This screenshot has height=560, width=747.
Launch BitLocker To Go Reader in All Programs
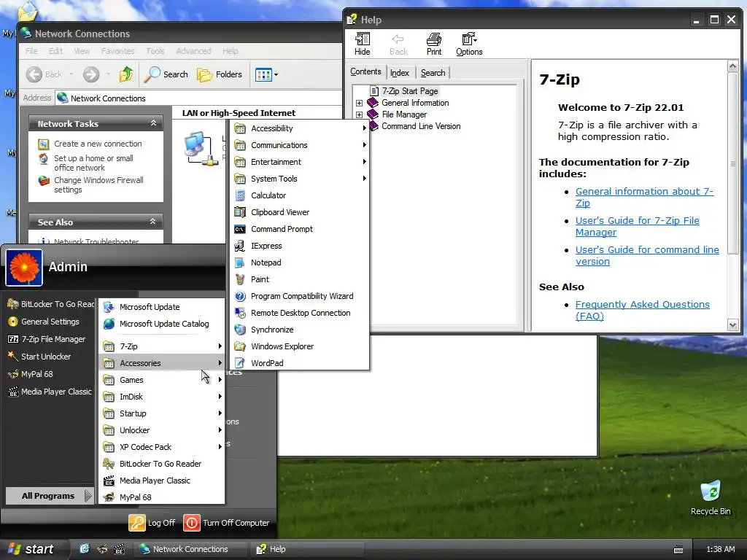(x=161, y=464)
